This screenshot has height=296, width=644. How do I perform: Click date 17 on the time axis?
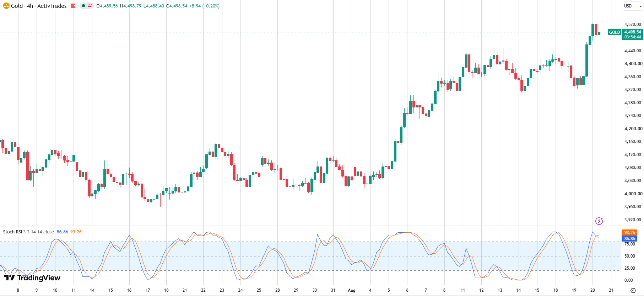click(x=148, y=290)
